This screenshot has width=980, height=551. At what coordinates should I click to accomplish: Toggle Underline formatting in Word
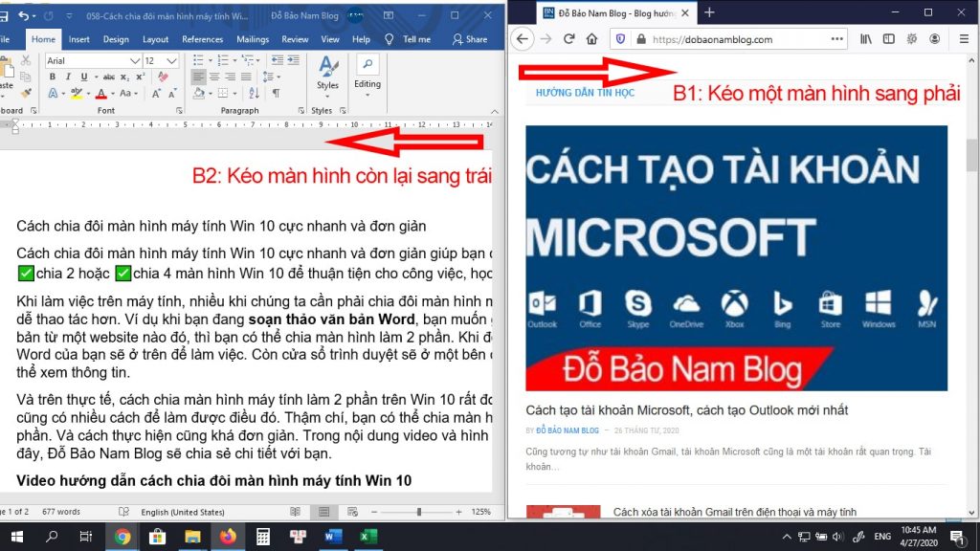point(84,77)
